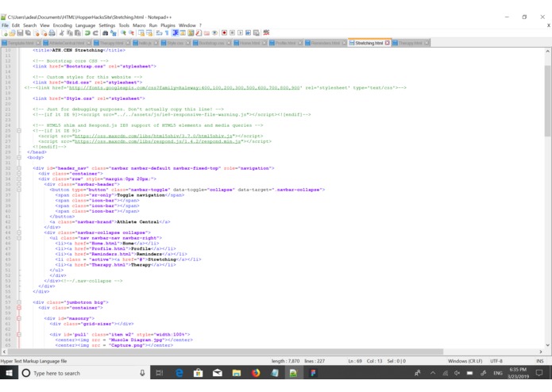The height and width of the screenshot is (392, 552).
Task: Collapse the fold at line 25 comment
Action: coord(19,130)
